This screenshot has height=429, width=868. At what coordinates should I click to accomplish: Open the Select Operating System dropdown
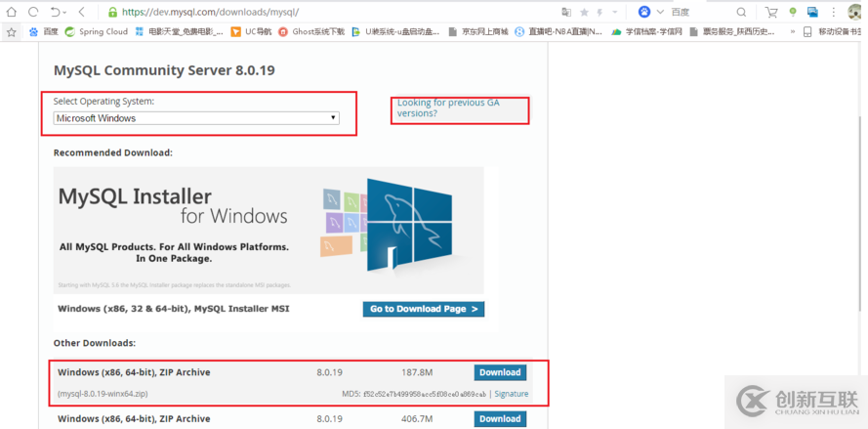click(196, 118)
